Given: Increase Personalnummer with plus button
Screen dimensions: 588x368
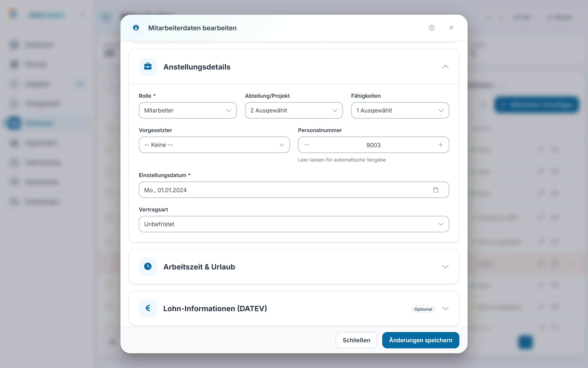Looking at the screenshot, I should [x=440, y=145].
